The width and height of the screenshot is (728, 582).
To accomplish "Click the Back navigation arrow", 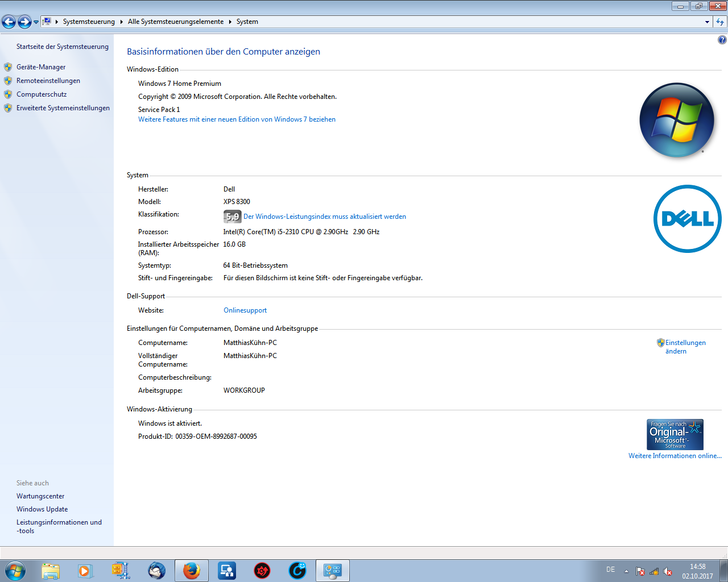I will tap(9, 22).
